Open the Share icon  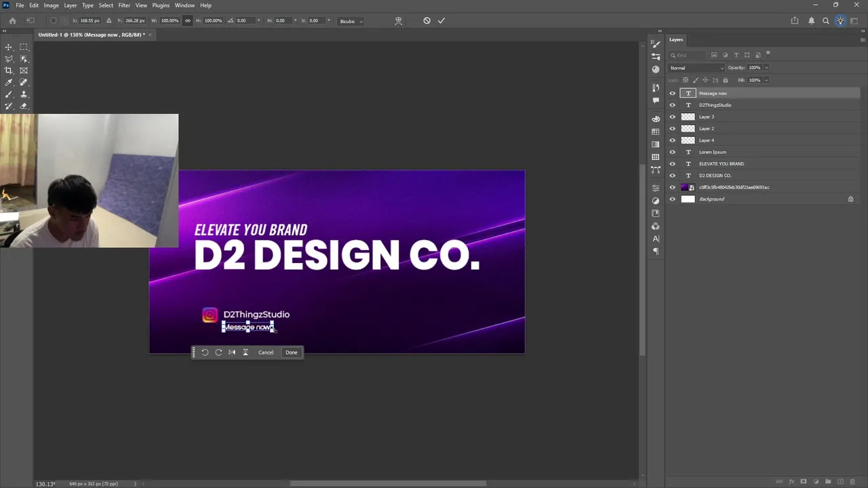click(x=795, y=21)
